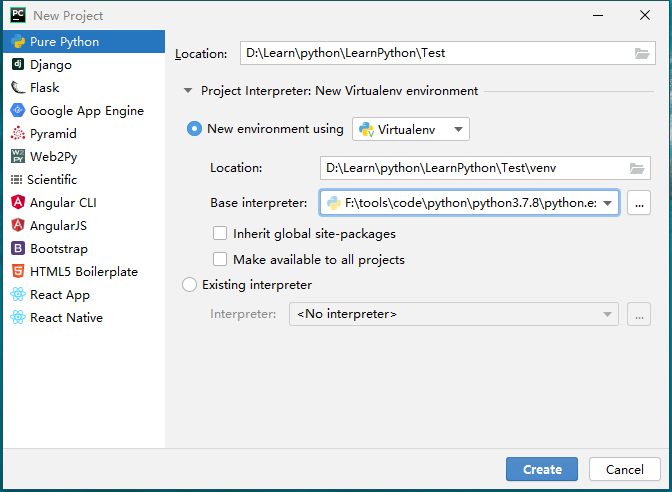Select Pure Python project type
This screenshot has width=672, height=492.
point(64,42)
